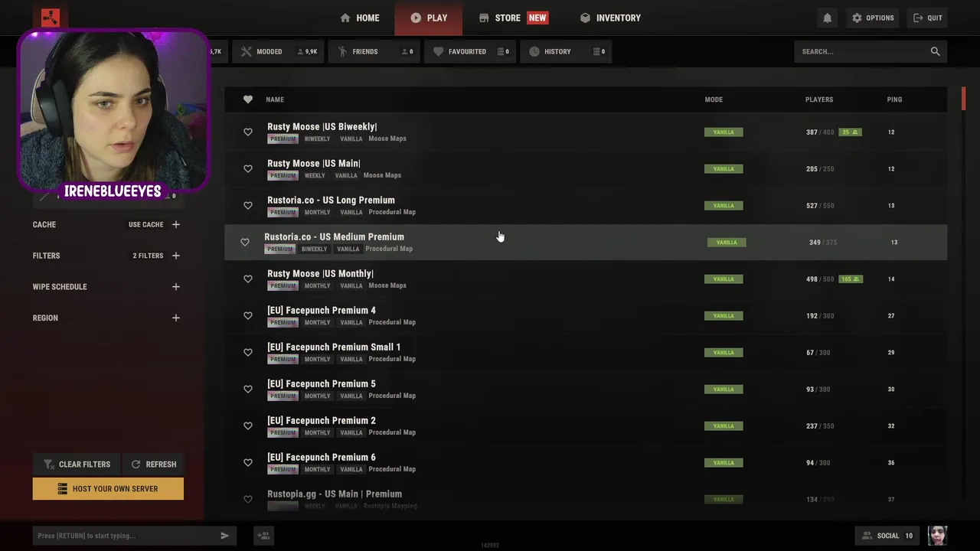Switch to the Friends servers tab

pyautogui.click(x=374, y=51)
